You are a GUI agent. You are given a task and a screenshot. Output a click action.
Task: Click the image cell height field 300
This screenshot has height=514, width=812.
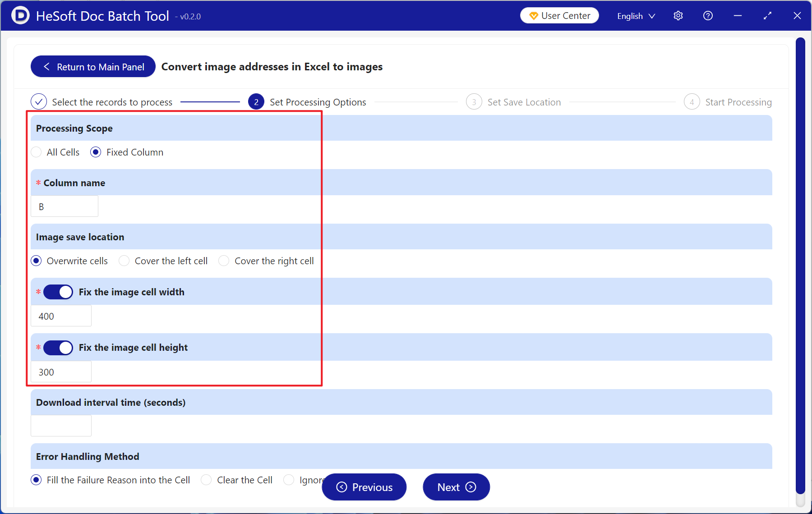click(61, 372)
